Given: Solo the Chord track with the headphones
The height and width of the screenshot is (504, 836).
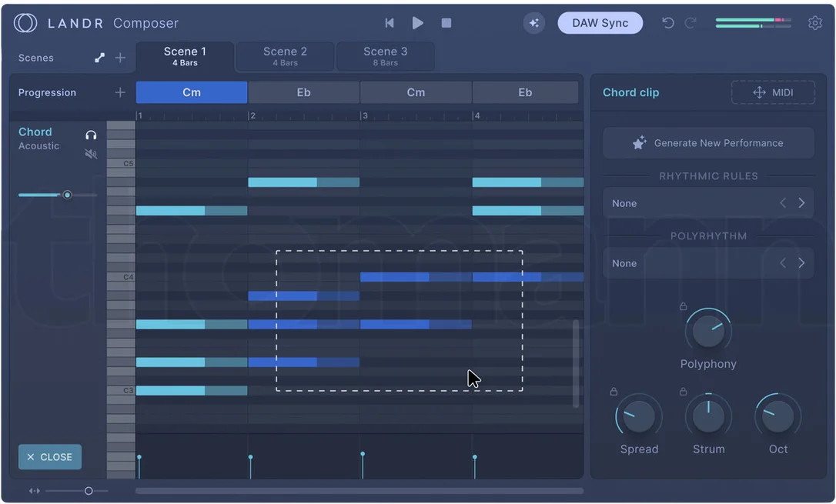Looking at the screenshot, I should coord(91,135).
